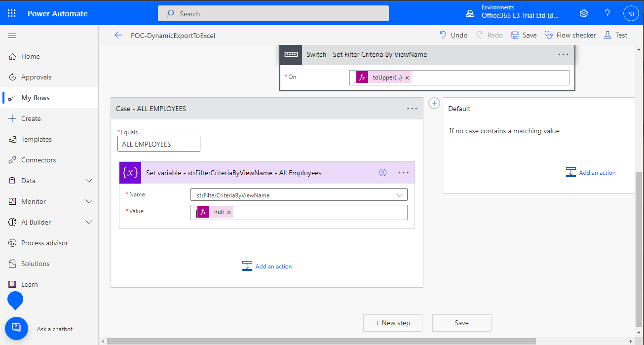Open Templates in sidebar
Viewport: 644px width, 345px height.
[49, 139]
